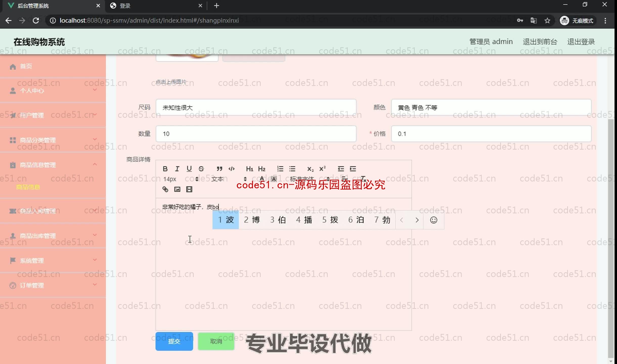Open the text background color picker
Screen dimensions: 617x364
(274, 179)
